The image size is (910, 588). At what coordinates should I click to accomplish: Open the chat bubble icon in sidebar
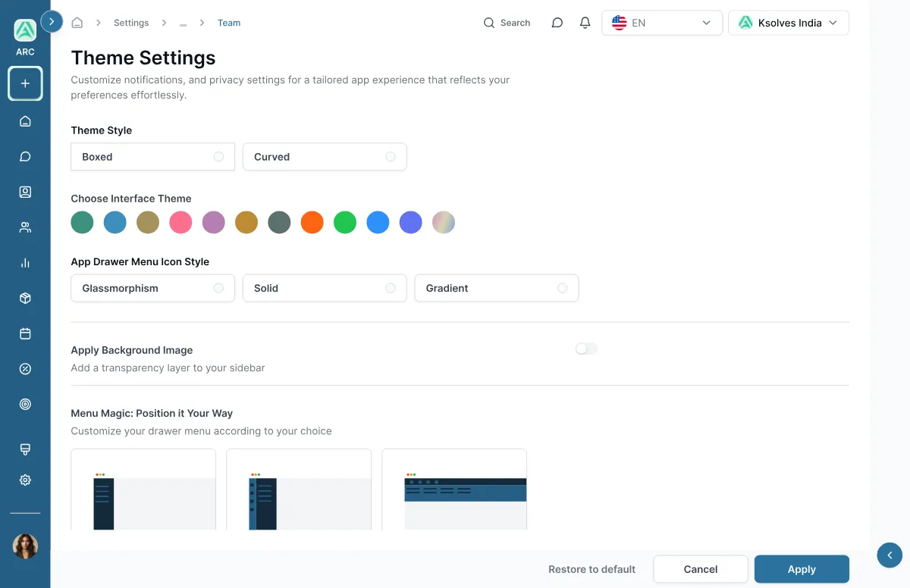25,157
